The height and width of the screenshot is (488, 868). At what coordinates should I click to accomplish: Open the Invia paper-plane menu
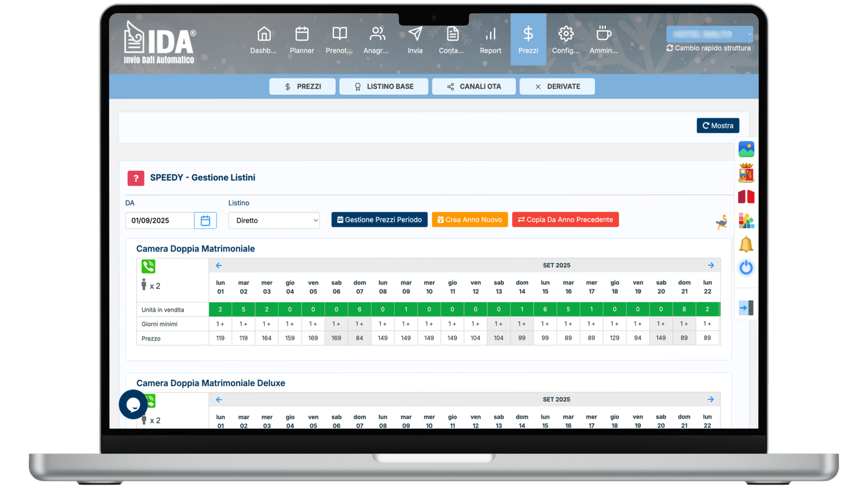(415, 40)
